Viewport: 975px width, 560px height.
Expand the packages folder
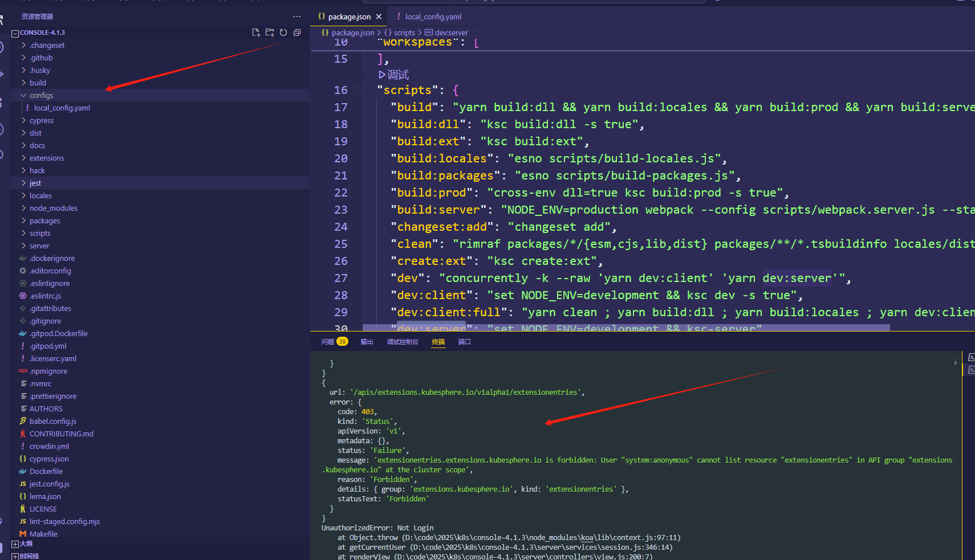(44, 220)
